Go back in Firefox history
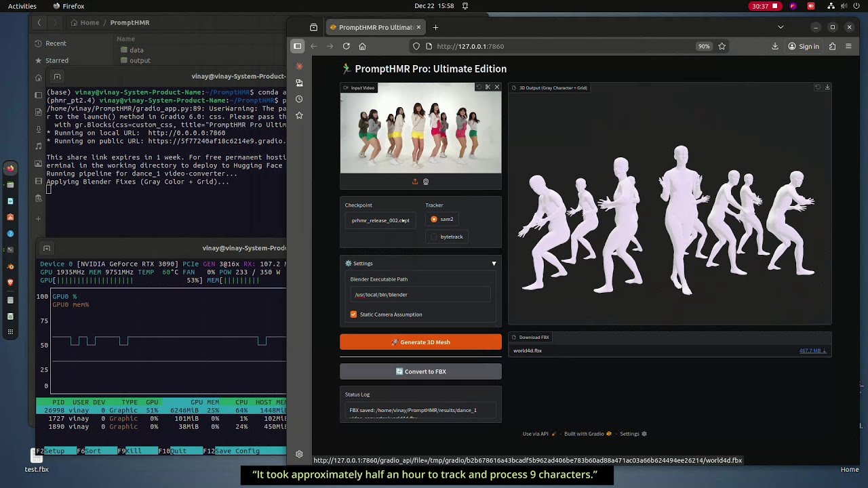868x488 pixels. tap(313, 46)
